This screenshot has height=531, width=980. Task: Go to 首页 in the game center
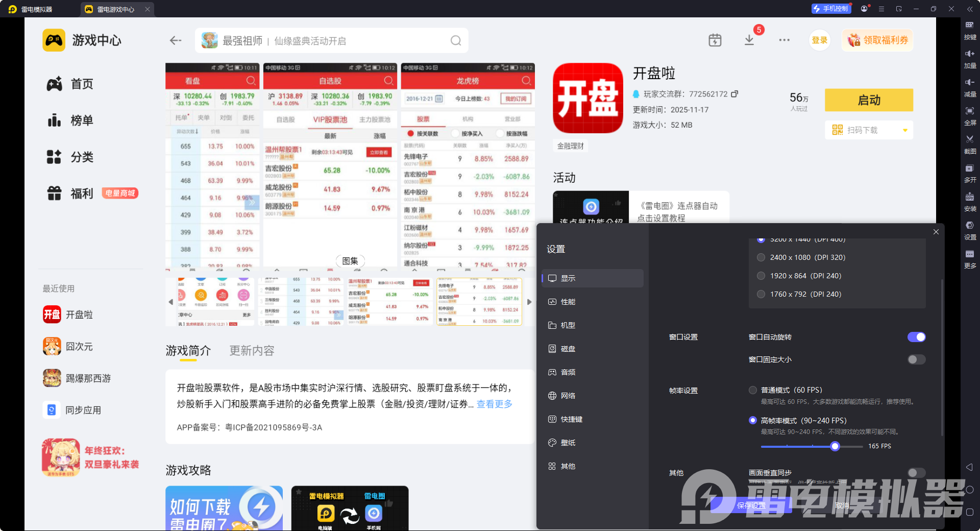coord(70,84)
